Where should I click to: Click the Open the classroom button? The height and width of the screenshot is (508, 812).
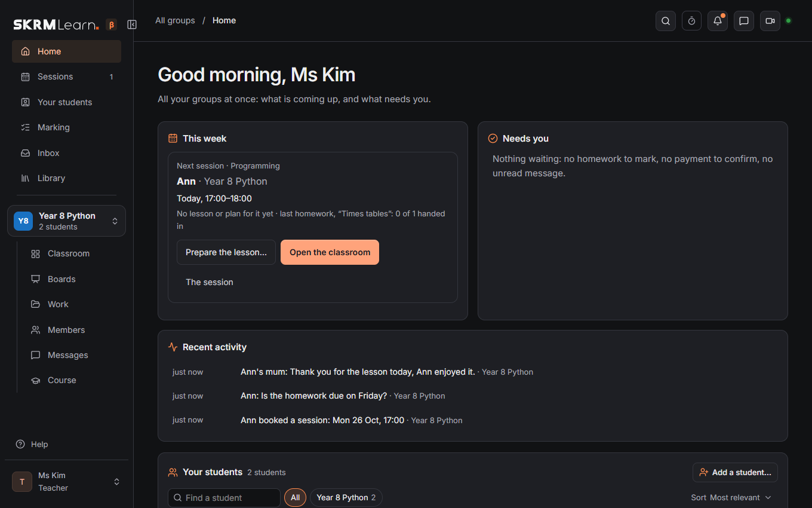(330, 252)
